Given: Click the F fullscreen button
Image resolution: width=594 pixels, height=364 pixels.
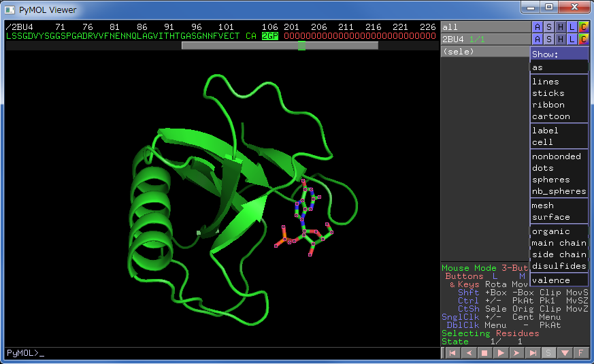Looking at the screenshot, I should coord(581,353).
